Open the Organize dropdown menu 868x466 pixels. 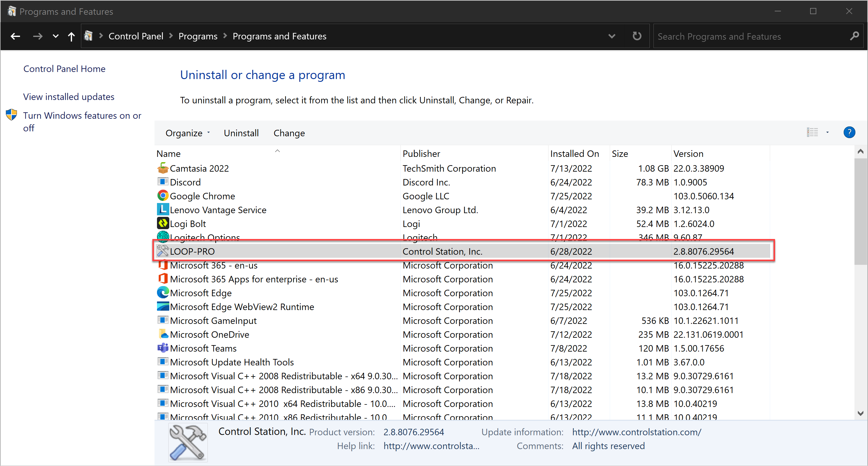187,133
